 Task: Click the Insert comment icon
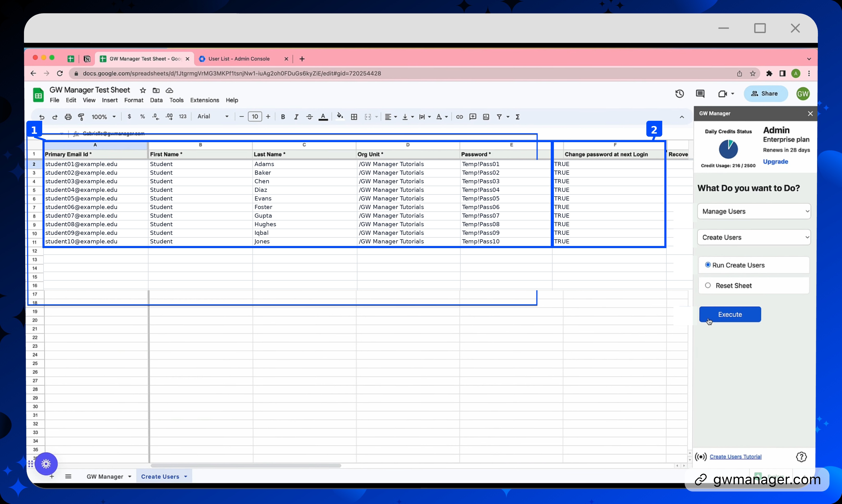click(x=473, y=117)
